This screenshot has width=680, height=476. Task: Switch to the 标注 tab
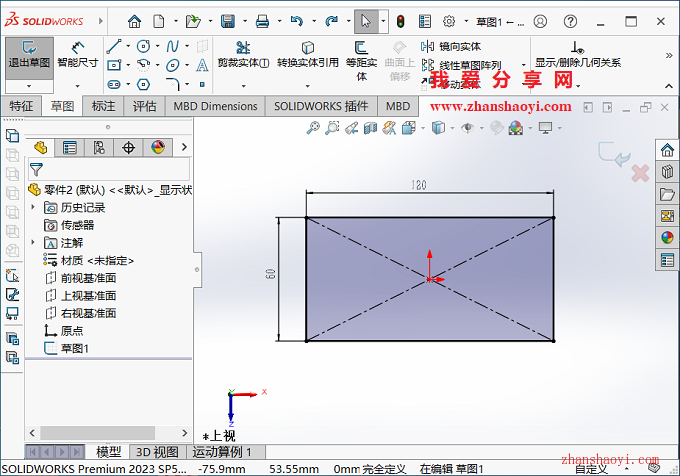coord(103,106)
